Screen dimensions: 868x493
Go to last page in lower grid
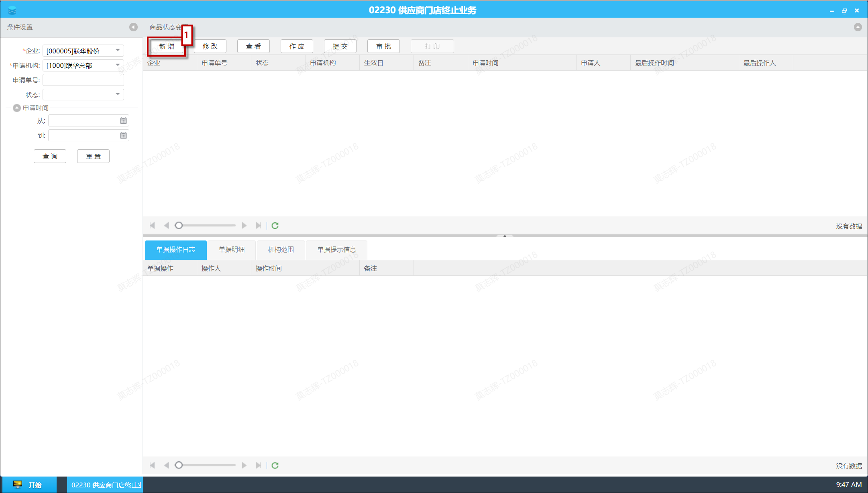258,465
